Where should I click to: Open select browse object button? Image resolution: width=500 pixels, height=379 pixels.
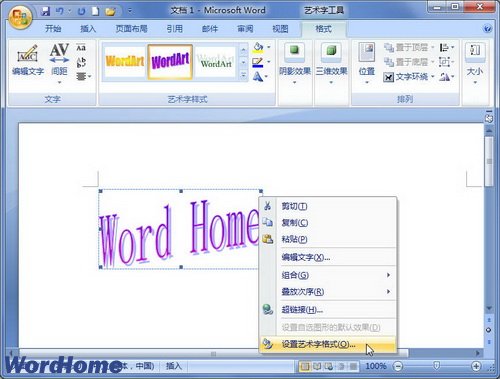click(489, 330)
